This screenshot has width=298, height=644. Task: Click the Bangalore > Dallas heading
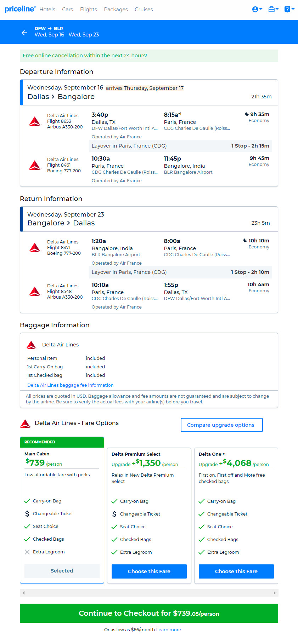(61, 223)
